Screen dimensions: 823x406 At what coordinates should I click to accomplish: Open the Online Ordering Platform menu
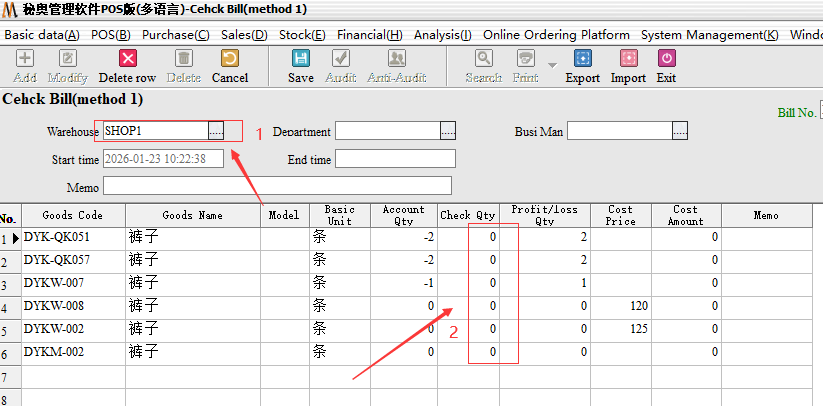tap(557, 34)
